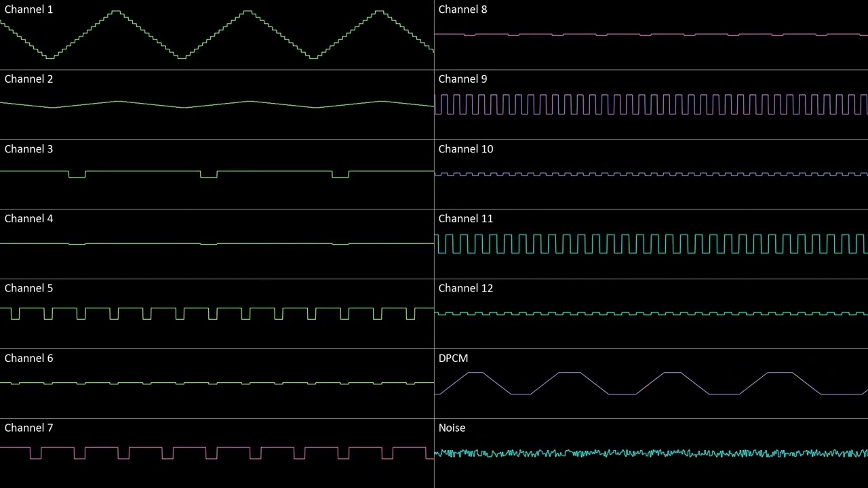Image resolution: width=868 pixels, height=488 pixels.
Task: Select the Channel 9 label
Action: 462,79
